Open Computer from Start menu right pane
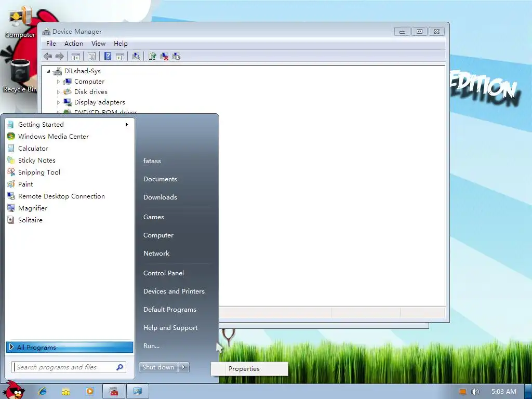 [158, 235]
